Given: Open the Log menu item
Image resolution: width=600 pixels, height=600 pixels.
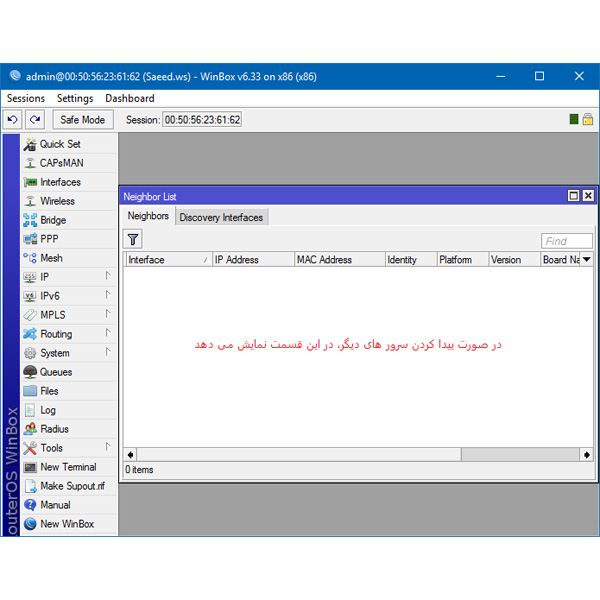Looking at the screenshot, I should (x=69, y=410).
